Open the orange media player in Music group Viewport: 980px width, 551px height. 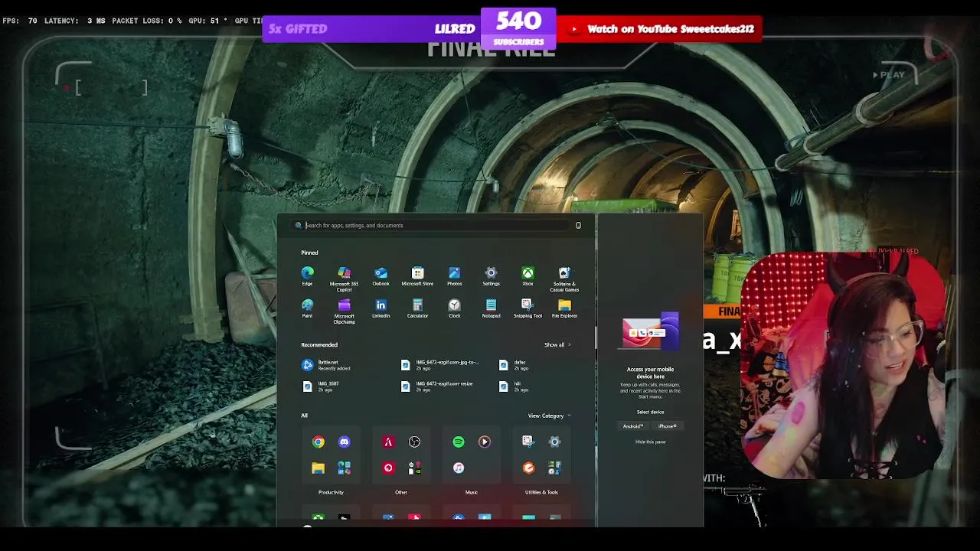pyautogui.click(x=484, y=442)
